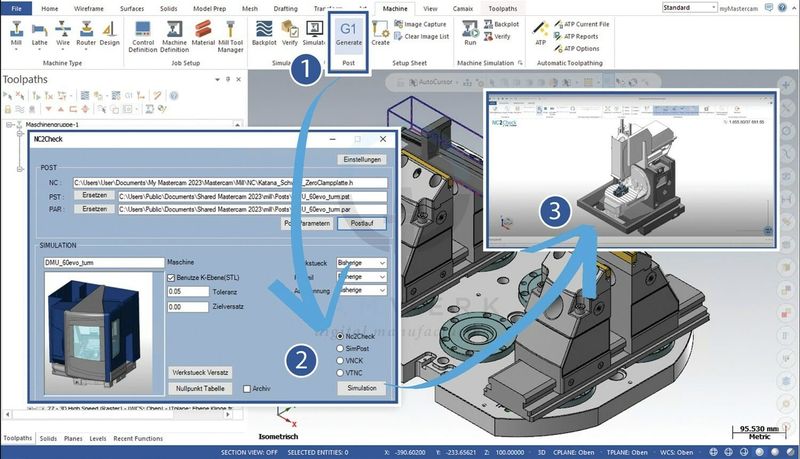Switch to the Model Prep tab

209,8
